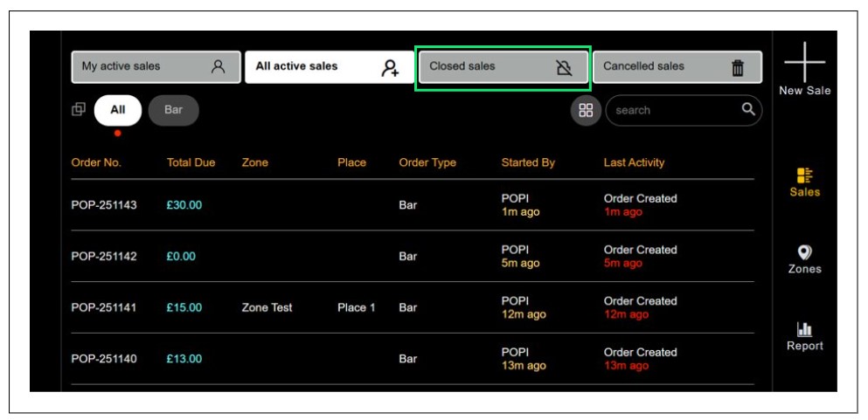This screenshot has height=420, width=868.
Task: Sort by Order No. column header
Action: 96,162
